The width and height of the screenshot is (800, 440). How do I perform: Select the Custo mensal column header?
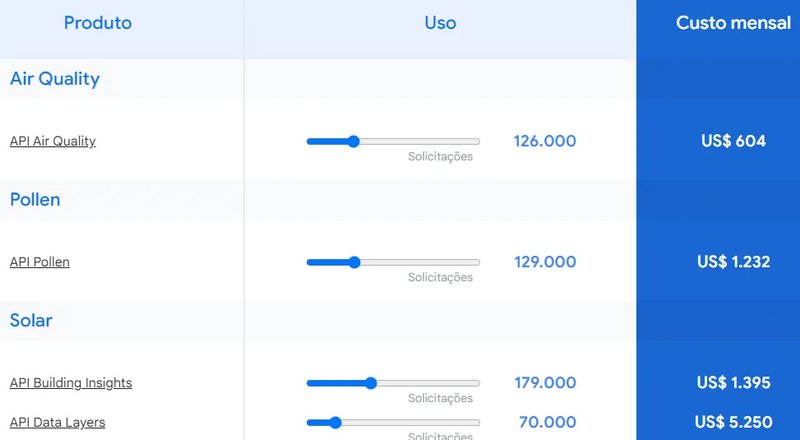click(733, 23)
